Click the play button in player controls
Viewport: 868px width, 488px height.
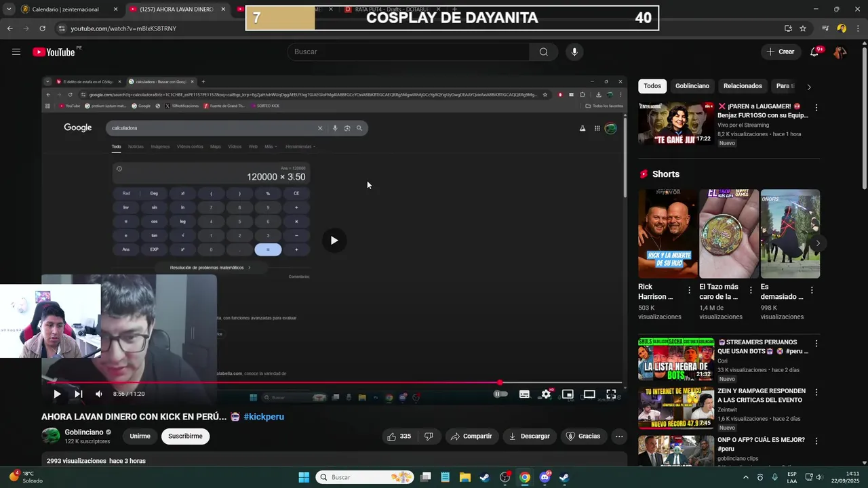click(57, 394)
